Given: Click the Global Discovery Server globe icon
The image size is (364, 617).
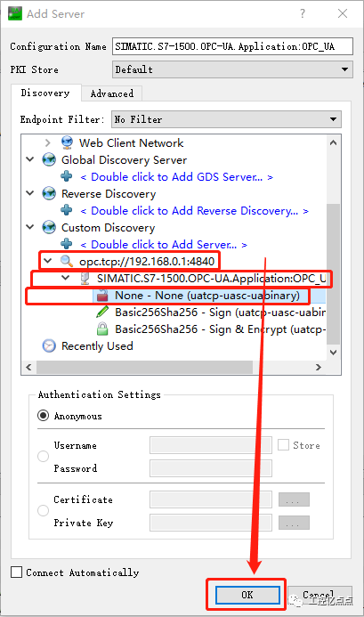Looking at the screenshot, I should coord(49,159).
